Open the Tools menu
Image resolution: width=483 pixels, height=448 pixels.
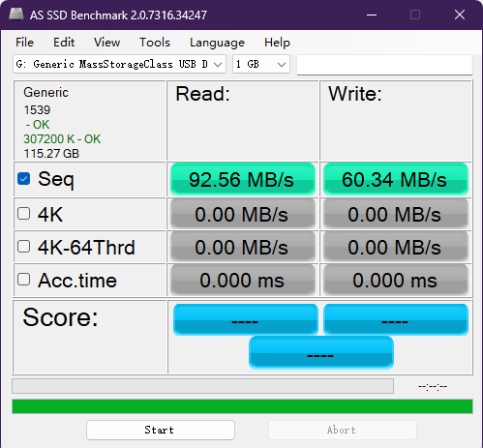(x=155, y=43)
